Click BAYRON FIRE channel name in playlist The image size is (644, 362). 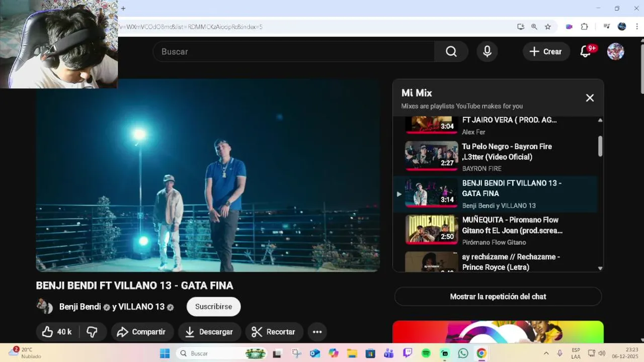481,168
